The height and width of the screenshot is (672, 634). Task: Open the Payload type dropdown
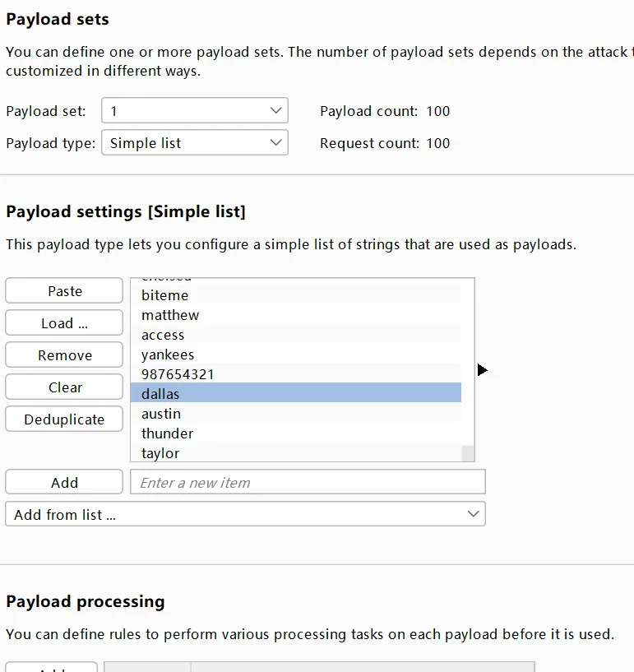tap(194, 143)
